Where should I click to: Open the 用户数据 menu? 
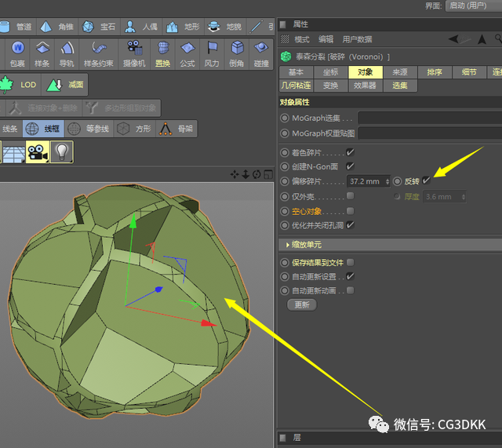[357, 39]
